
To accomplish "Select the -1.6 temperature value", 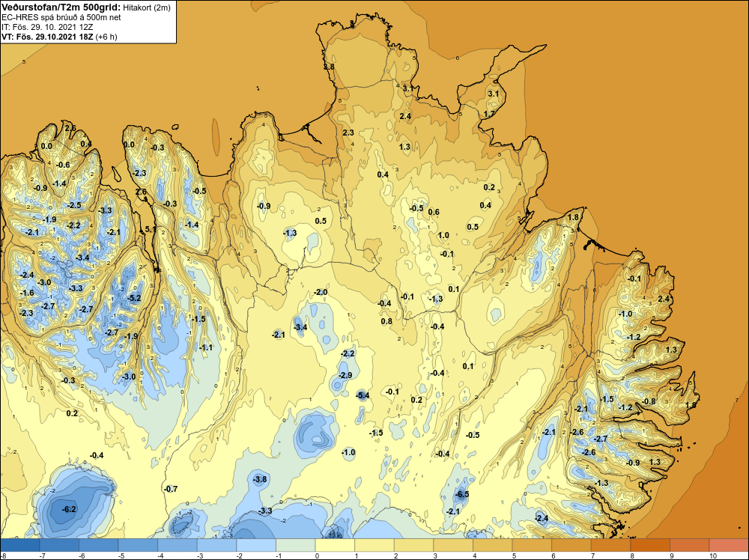I will pyautogui.click(x=27, y=293).
